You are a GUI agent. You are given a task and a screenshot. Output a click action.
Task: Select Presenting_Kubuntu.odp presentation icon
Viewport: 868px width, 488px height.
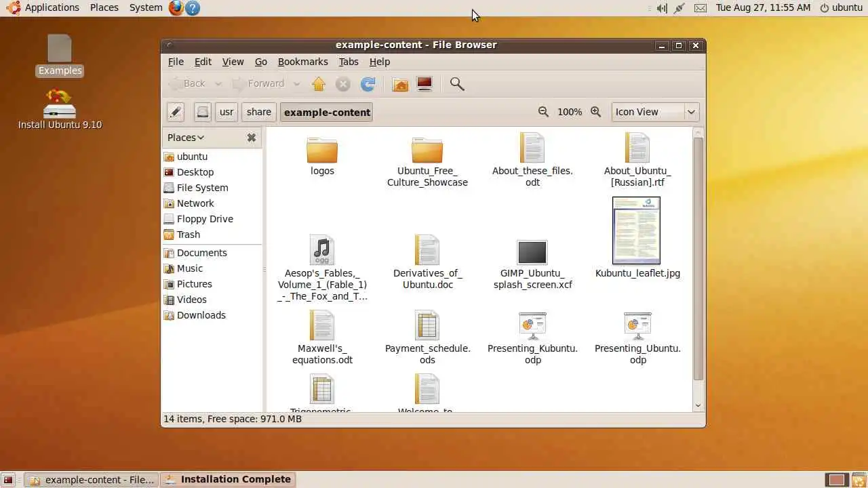532,326
